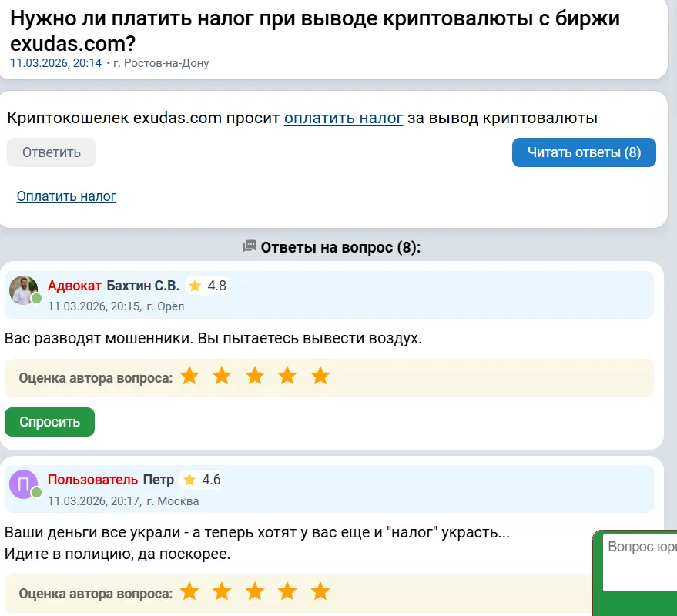The width and height of the screenshot is (677, 616).
Task: Click the Адвокат role label
Action: coord(74,286)
